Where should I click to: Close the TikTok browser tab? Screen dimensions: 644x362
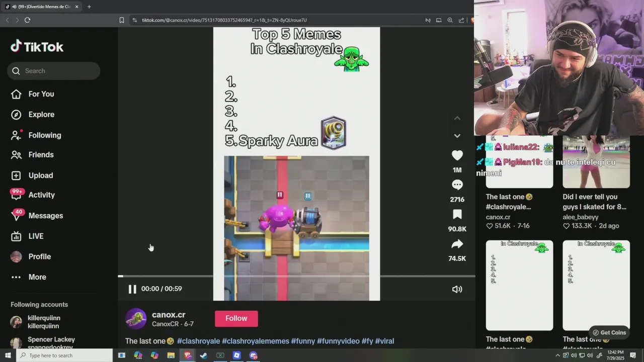coord(76,7)
